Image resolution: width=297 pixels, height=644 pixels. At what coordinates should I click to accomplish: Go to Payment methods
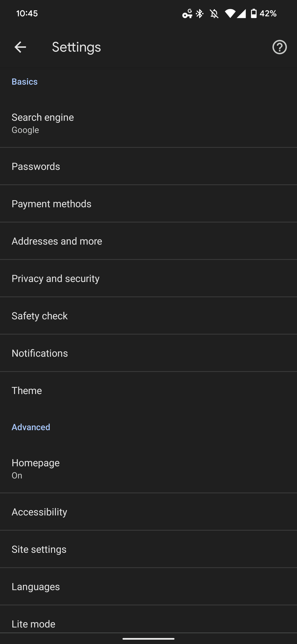point(148,204)
